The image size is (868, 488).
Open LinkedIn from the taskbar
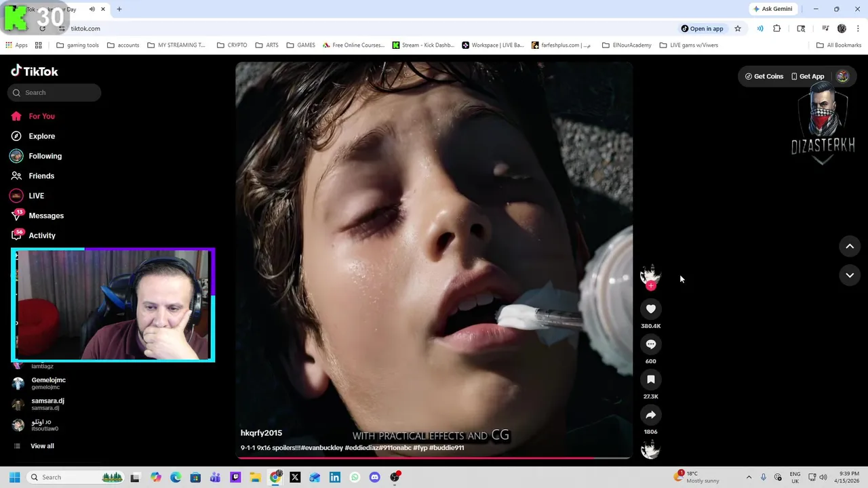point(334,477)
